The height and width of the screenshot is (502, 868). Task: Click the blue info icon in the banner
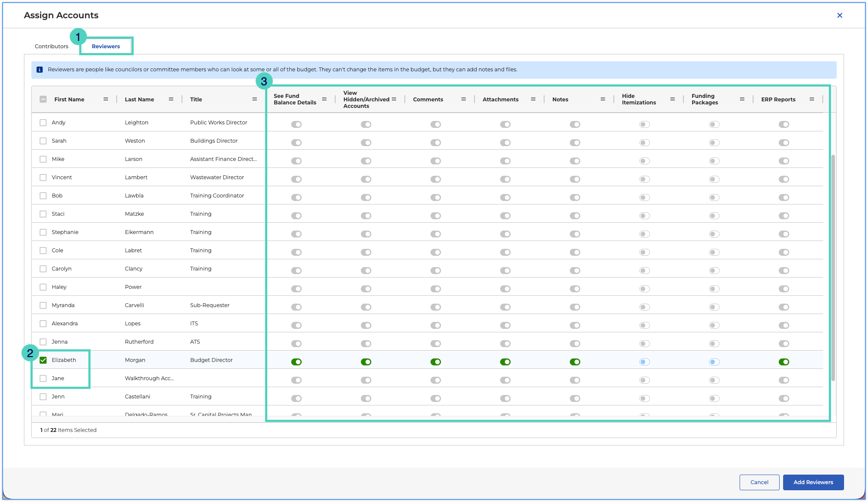coord(40,70)
